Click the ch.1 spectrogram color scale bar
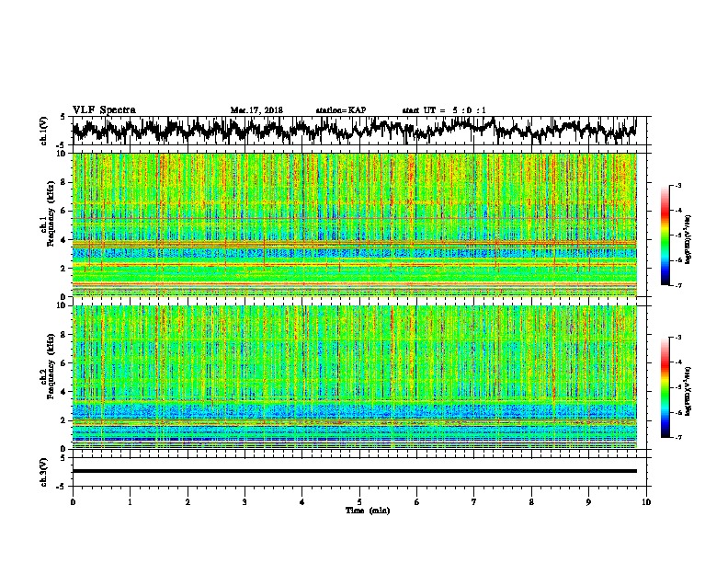This screenshot has height=563, width=728. (x=665, y=236)
